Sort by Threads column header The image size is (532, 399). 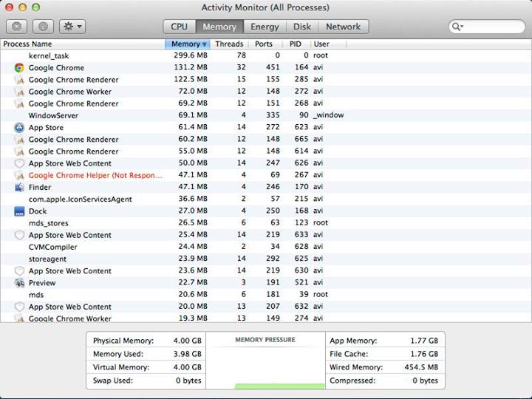click(229, 44)
